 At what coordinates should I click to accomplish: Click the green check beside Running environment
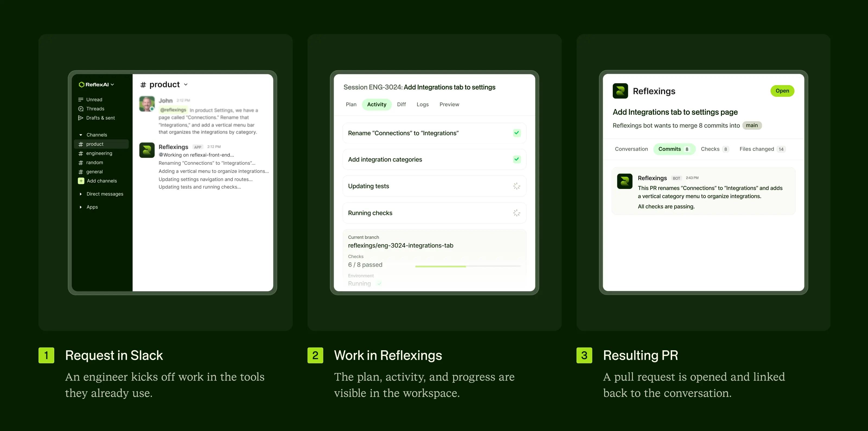click(x=379, y=284)
